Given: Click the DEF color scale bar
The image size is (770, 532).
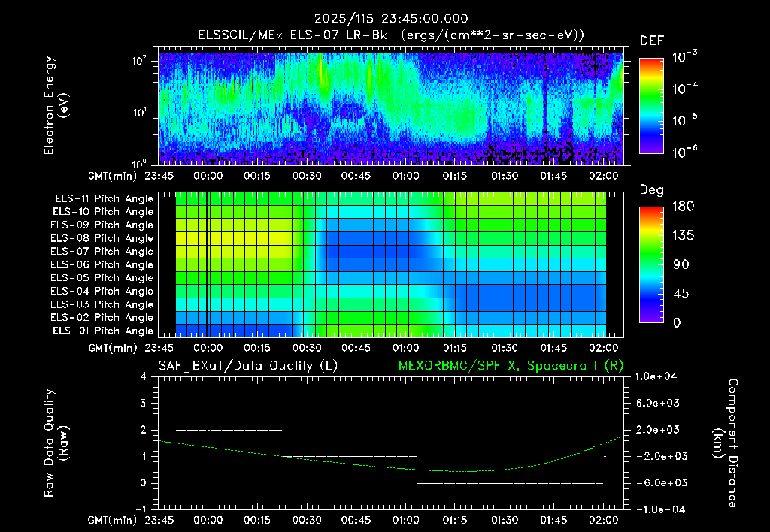Looking at the screenshot, I should tap(651, 105).
